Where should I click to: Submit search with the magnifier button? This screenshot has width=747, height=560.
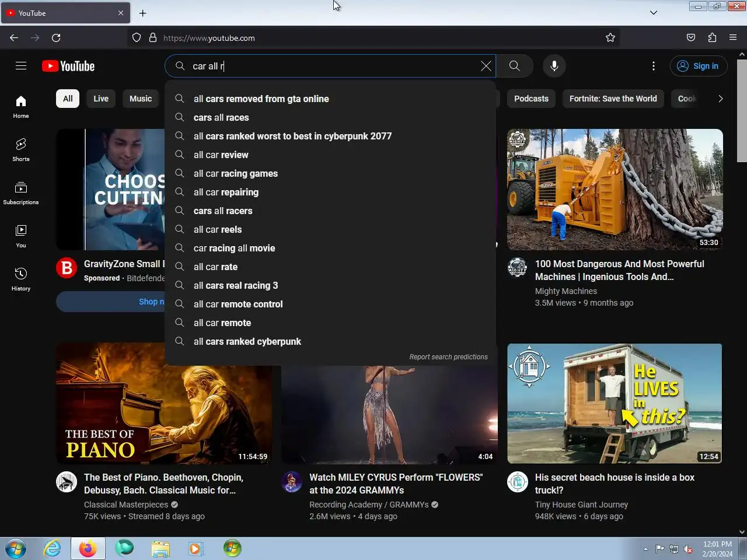(x=514, y=66)
